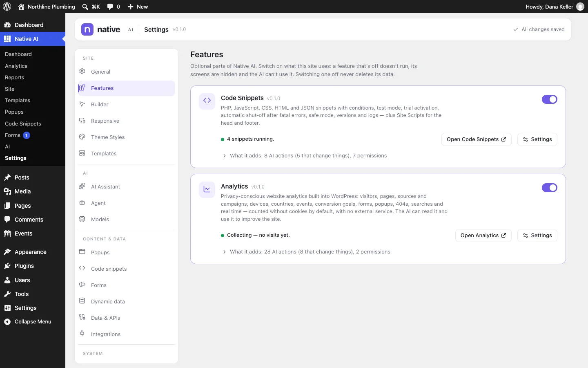
Task: Click the Features page heading
Action: pyautogui.click(x=207, y=54)
